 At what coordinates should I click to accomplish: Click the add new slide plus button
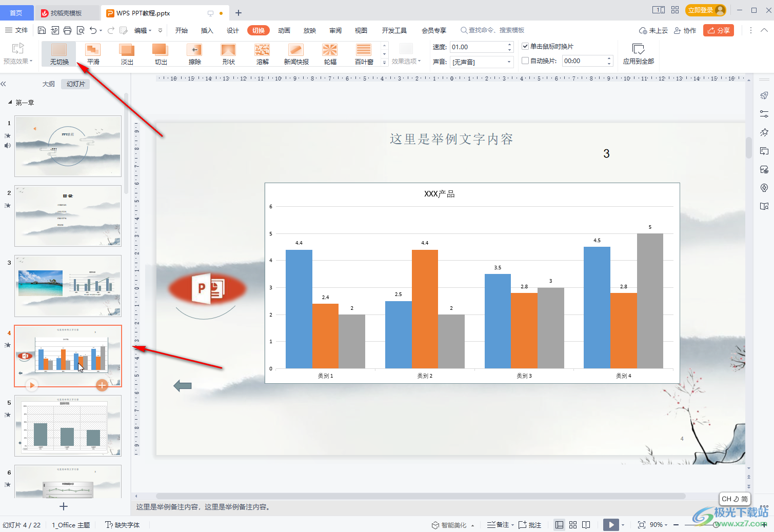64,506
